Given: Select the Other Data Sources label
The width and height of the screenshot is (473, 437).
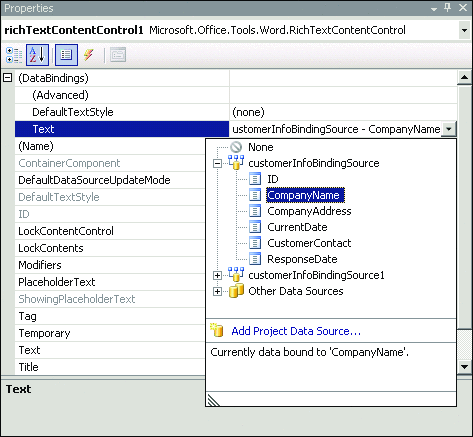Looking at the screenshot, I should coord(296,291).
